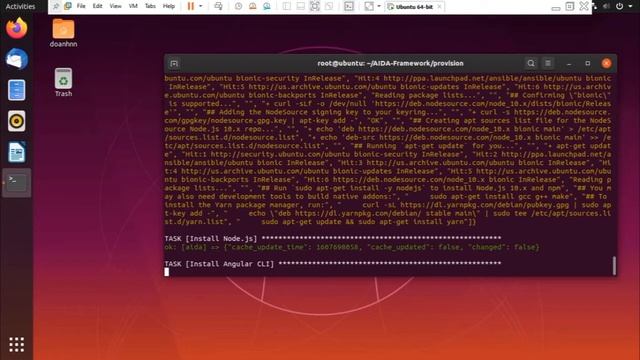Click the terminal cursor prompt block

167,272
